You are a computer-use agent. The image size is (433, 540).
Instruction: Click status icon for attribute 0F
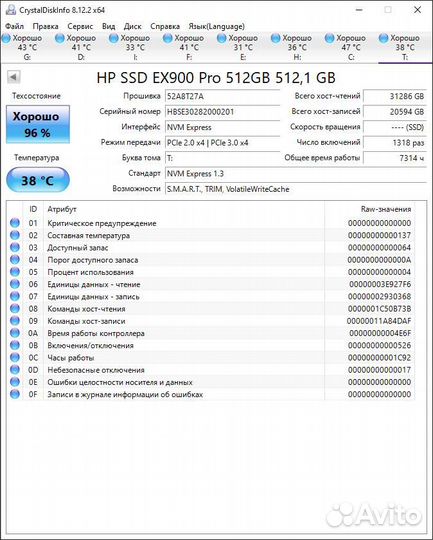15,394
